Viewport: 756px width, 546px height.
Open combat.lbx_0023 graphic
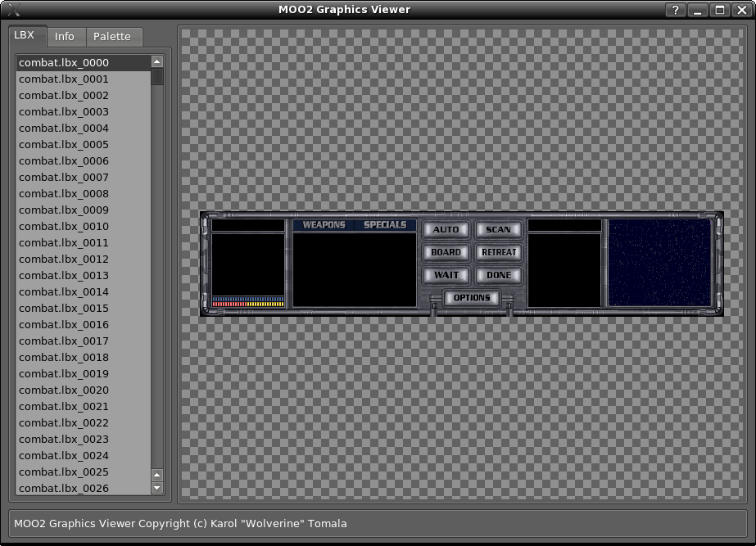tap(84, 440)
